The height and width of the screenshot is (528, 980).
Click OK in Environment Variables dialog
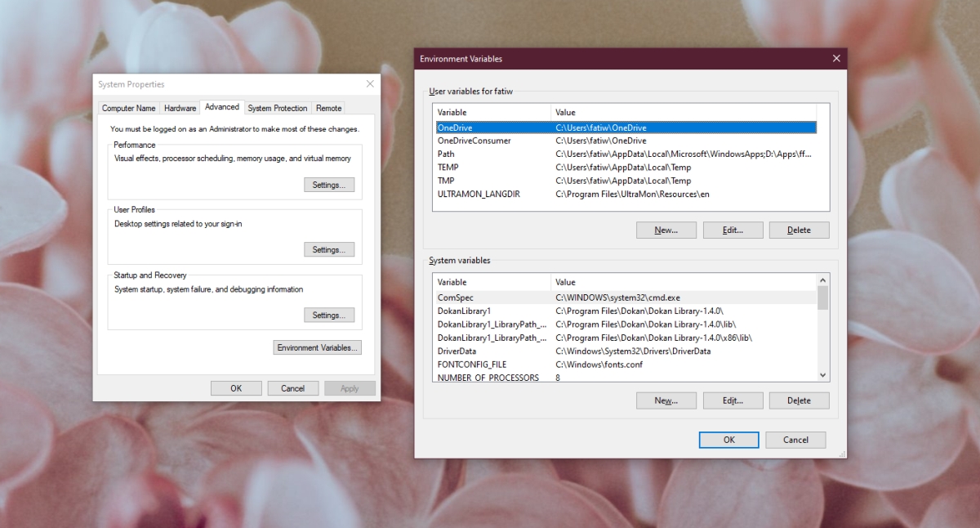click(x=729, y=440)
